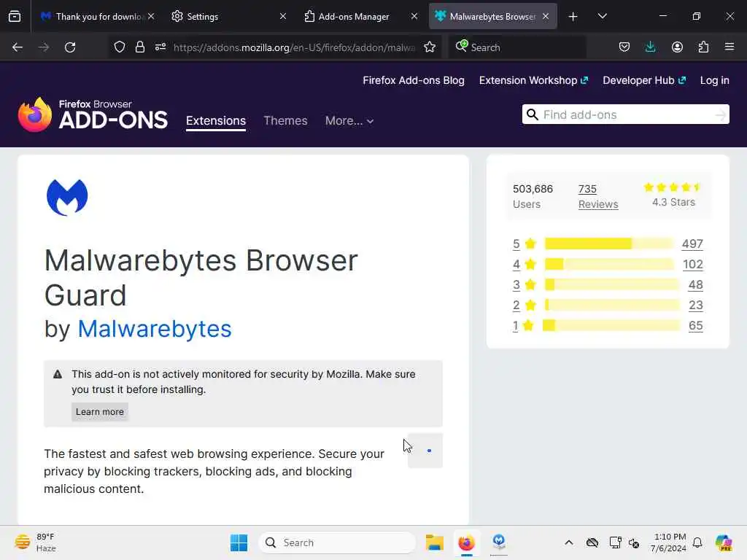Close the Thank you for download tab
747x560 pixels.
point(151,16)
